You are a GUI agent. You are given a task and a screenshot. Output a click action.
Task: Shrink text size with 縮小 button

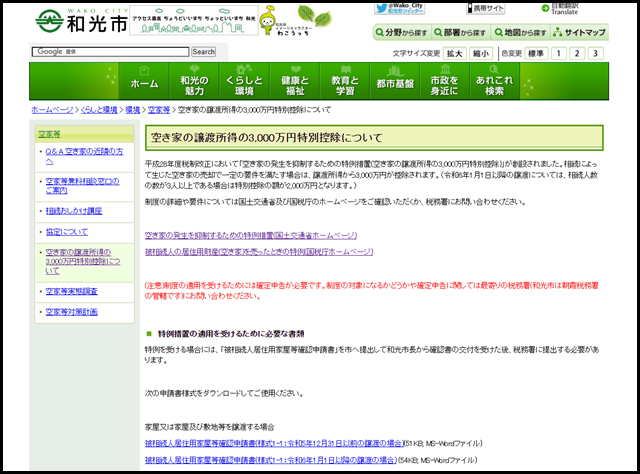[x=481, y=53]
